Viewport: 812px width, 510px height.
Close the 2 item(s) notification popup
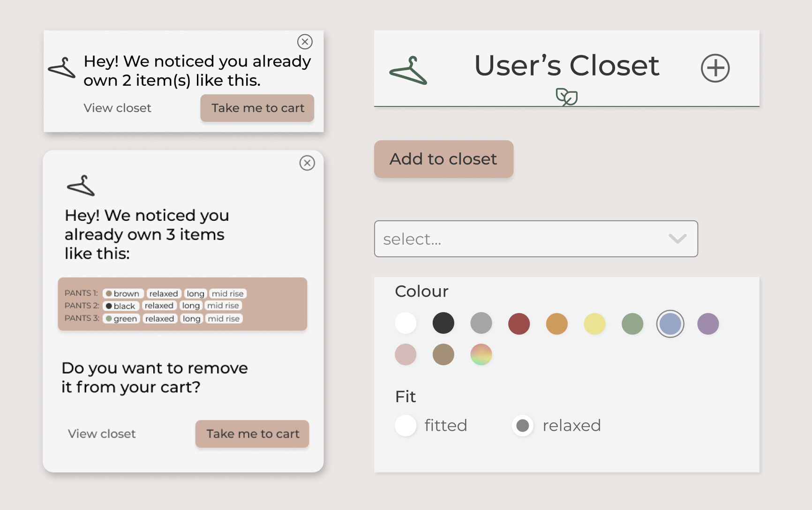point(305,42)
